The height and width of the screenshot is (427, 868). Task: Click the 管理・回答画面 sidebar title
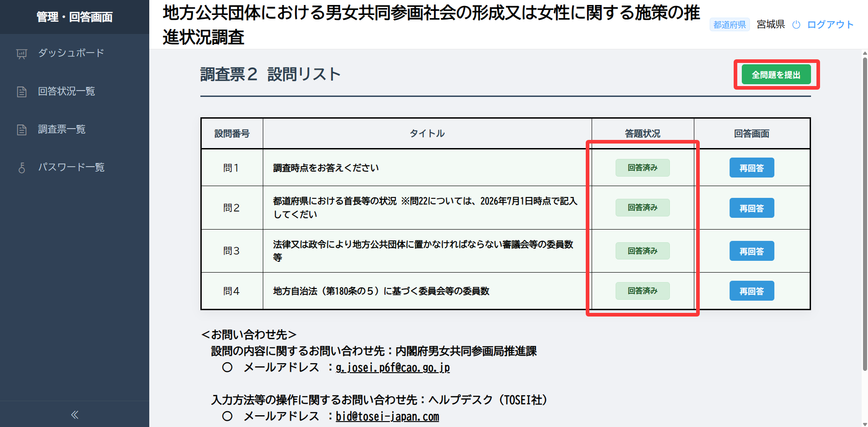75,17
